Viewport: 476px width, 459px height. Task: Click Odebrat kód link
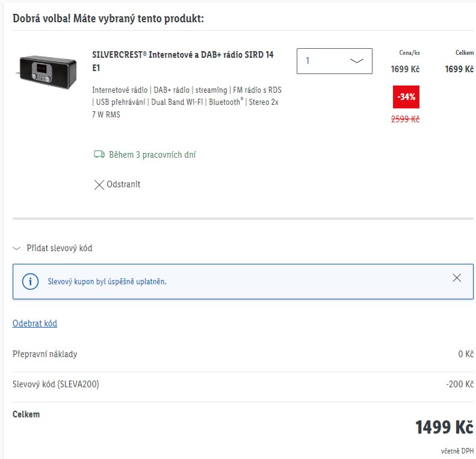pyautogui.click(x=35, y=323)
